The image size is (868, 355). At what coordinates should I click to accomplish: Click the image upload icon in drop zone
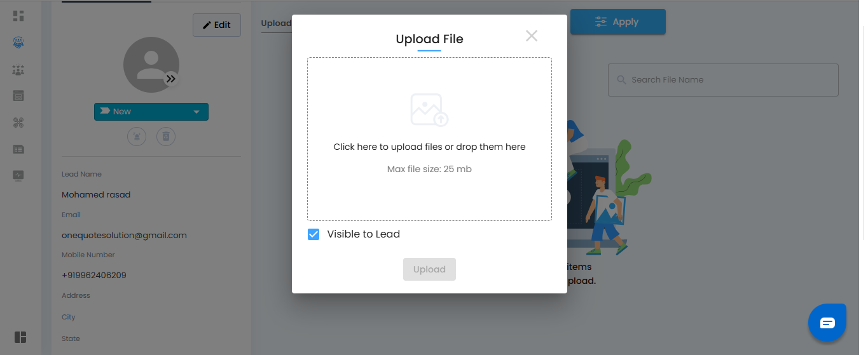[x=429, y=110]
